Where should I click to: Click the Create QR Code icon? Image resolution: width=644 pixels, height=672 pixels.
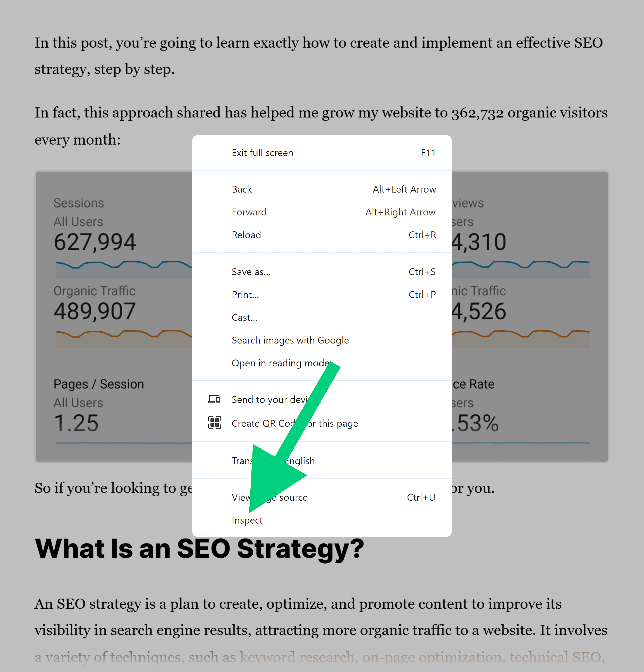click(215, 423)
